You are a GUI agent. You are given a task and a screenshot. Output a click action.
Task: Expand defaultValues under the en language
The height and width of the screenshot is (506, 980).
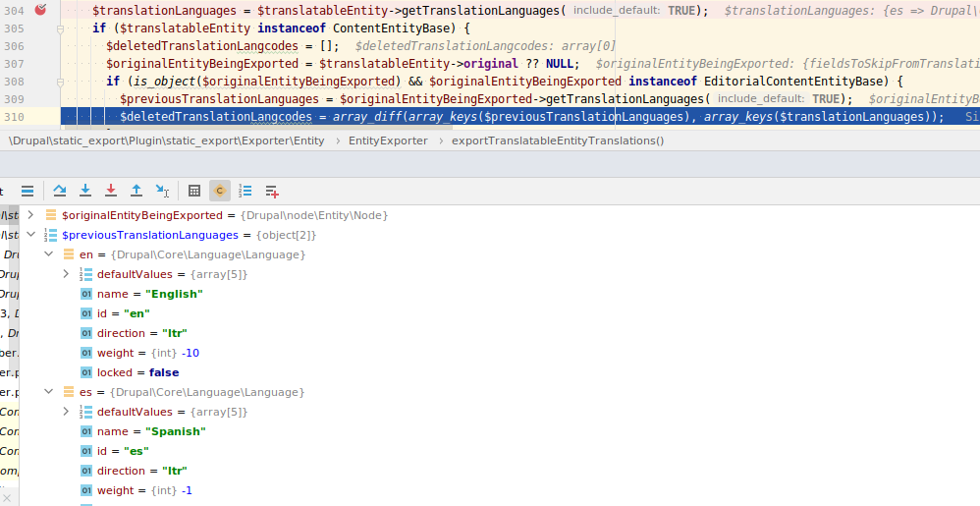(x=66, y=274)
